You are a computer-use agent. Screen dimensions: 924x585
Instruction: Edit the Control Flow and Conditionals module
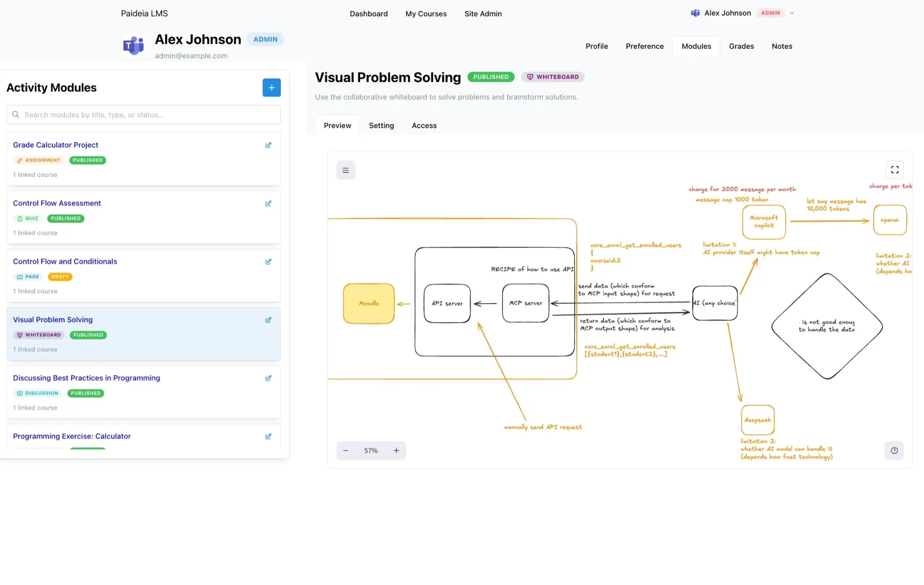[x=268, y=262]
